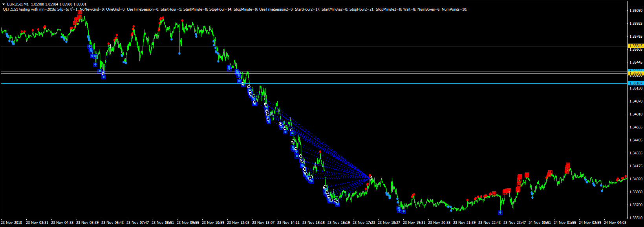Click the 1.36080 price axis label
This screenshot has width=644, height=227.
(x=636, y=11)
